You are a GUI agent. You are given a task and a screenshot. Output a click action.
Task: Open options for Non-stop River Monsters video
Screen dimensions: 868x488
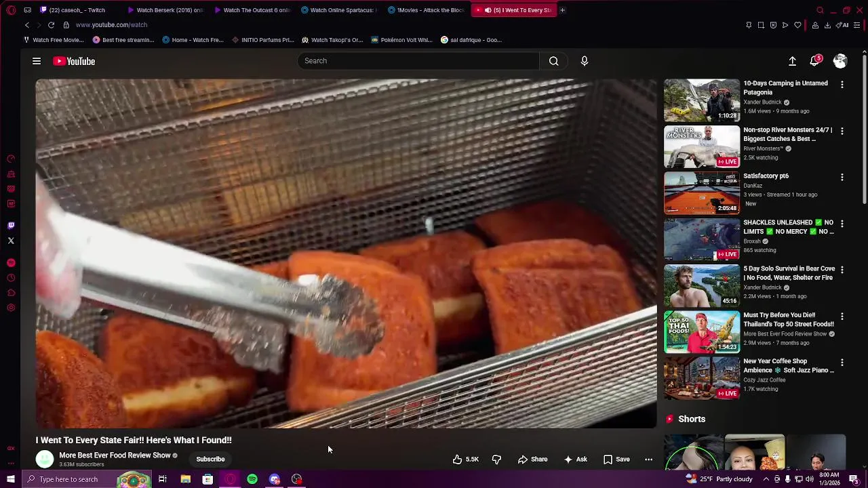[x=842, y=131]
